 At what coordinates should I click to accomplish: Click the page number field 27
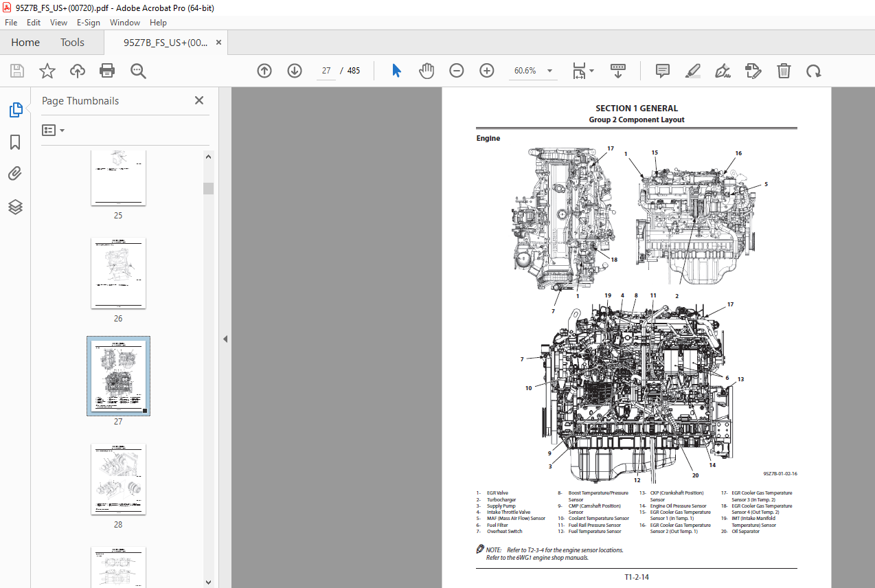click(326, 71)
